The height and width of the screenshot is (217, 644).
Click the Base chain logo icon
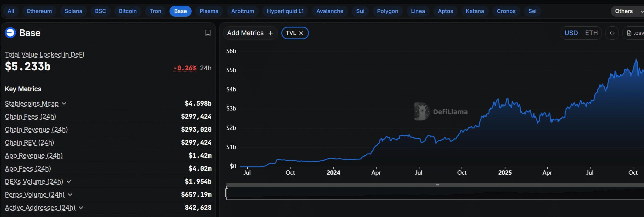pos(10,33)
